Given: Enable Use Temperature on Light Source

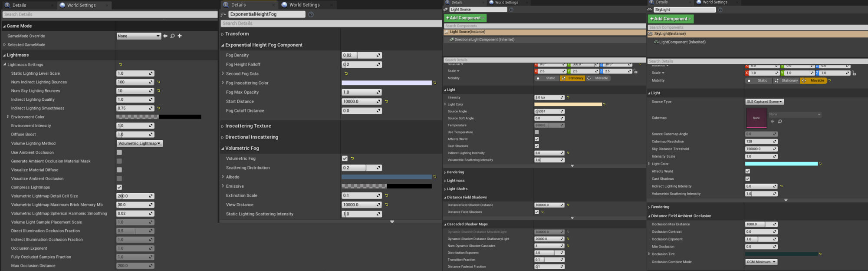Looking at the screenshot, I should pos(537,132).
